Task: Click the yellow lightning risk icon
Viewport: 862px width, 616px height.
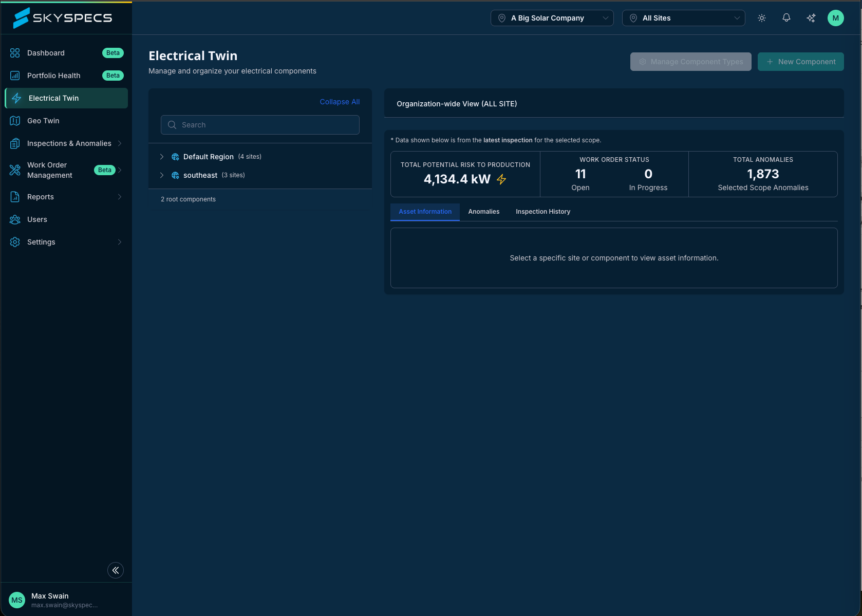Action: [501, 179]
